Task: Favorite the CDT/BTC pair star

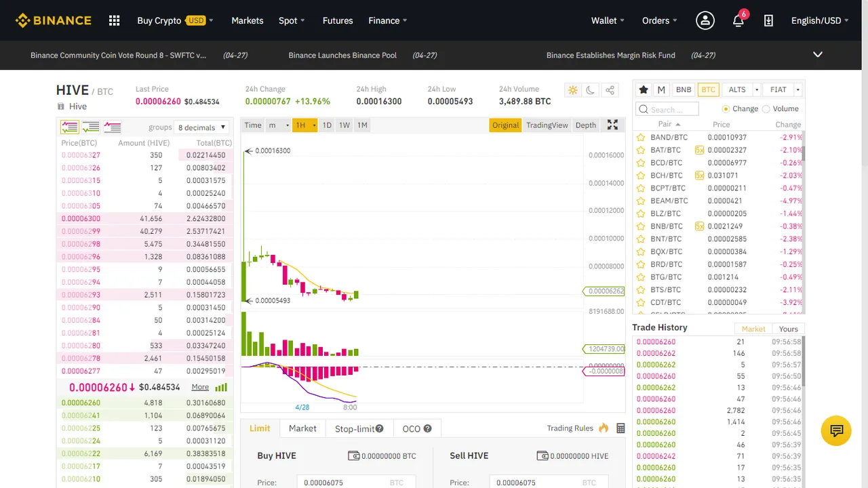Action: tap(640, 302)
